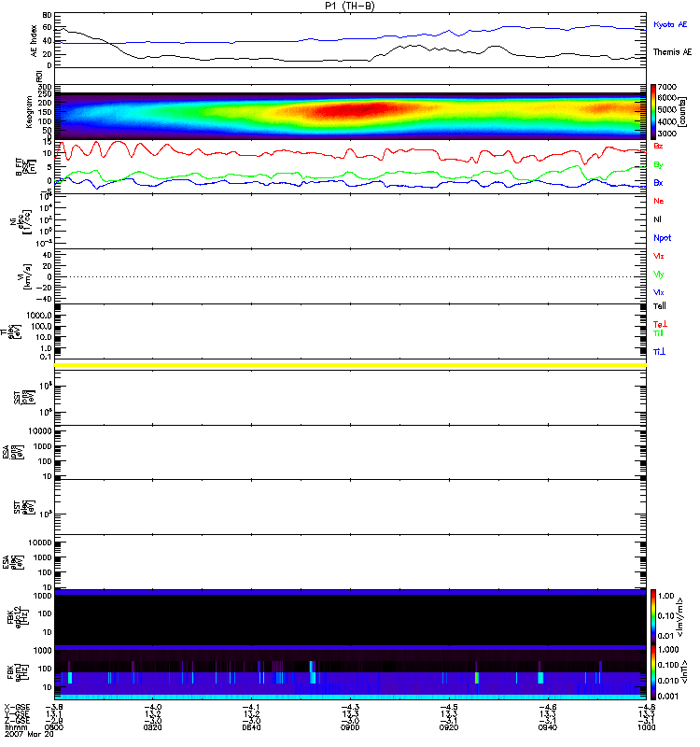Viewport: 700px width, 747px height.
Task: Select the Themis AE legend label
Action: click(x=672, y=52)
